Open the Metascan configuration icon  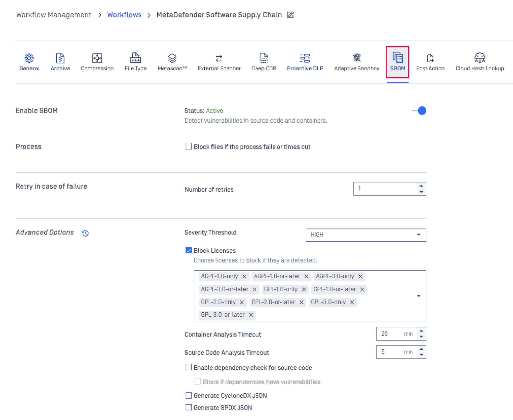click(172, 58)
